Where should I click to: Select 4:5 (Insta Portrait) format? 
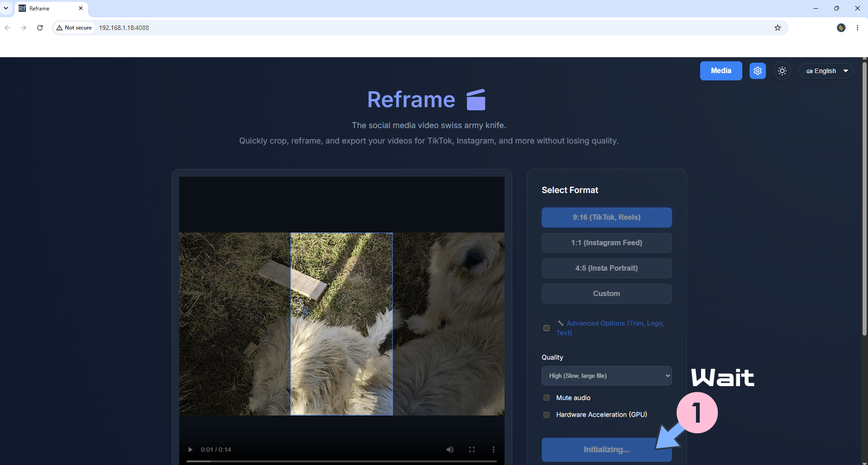pos(607,268)
